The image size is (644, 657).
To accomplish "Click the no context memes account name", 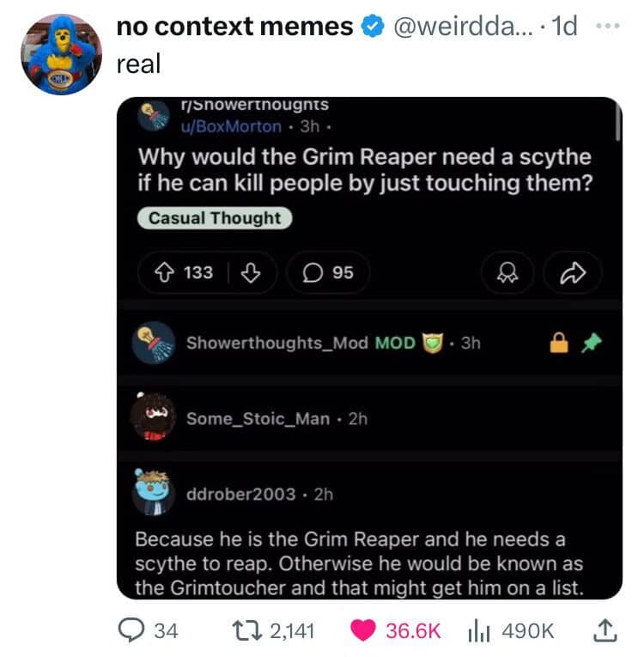I will (x=234, y=27).
